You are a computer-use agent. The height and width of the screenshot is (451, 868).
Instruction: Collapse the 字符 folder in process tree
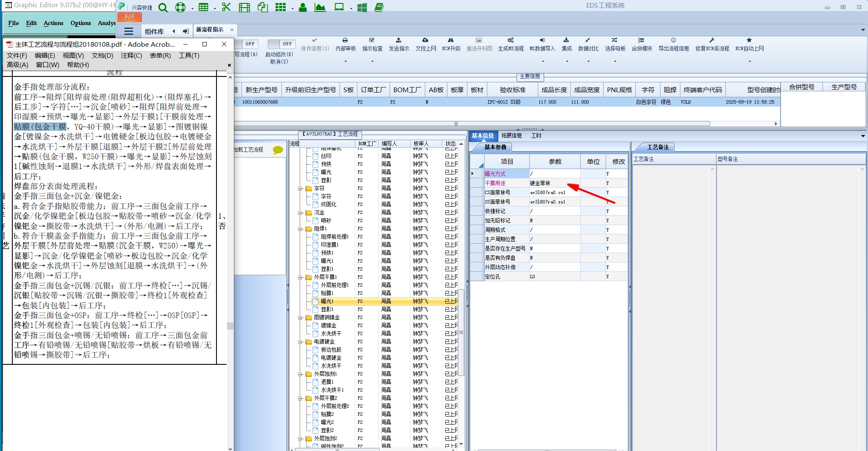[300, 189]
